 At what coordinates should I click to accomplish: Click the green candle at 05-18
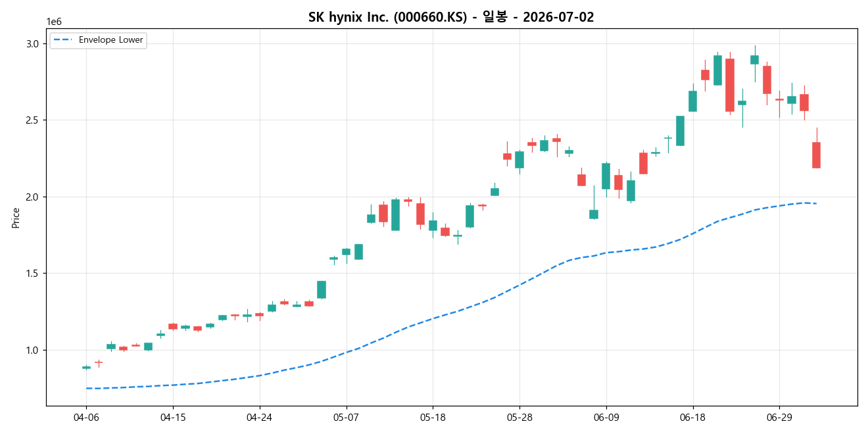pos(433,226)
